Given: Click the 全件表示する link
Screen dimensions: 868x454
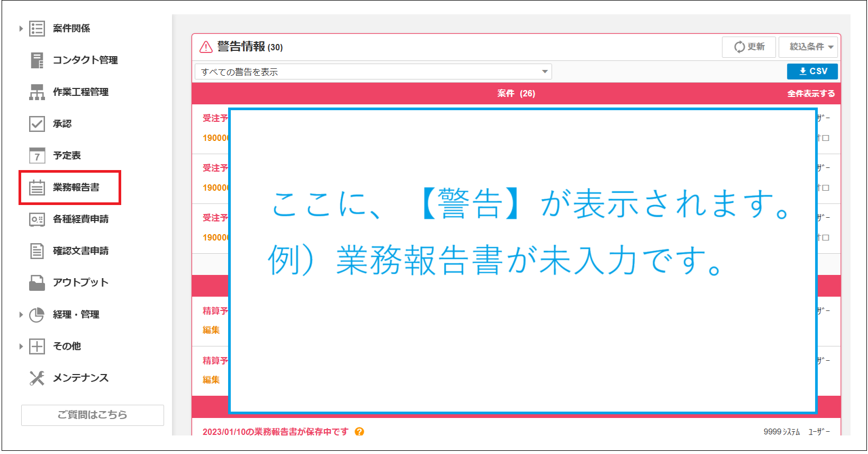Looking at the screenshot, I should click(811, 94).
